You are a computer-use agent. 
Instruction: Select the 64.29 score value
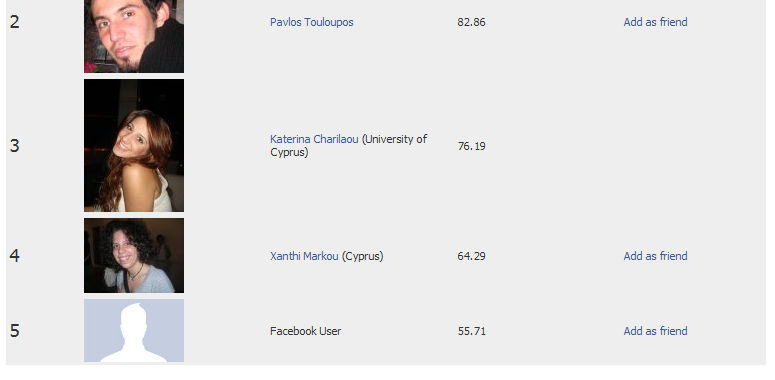click(472, 256)
